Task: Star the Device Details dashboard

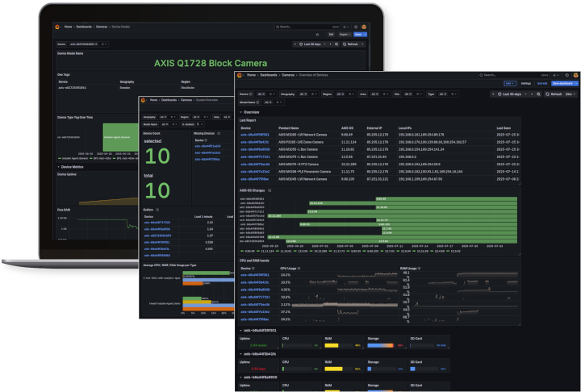Action: point(317,35)
